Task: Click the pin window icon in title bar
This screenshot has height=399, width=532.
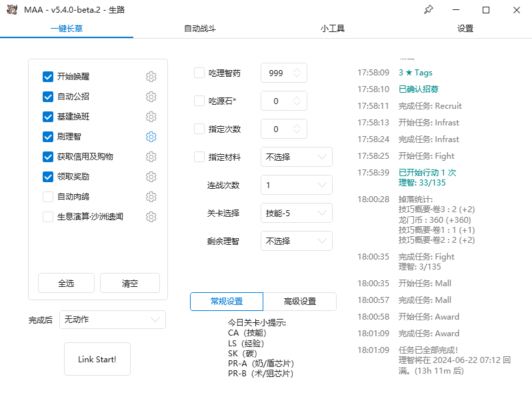Action: pyautogui.click(x=428, y=10)
